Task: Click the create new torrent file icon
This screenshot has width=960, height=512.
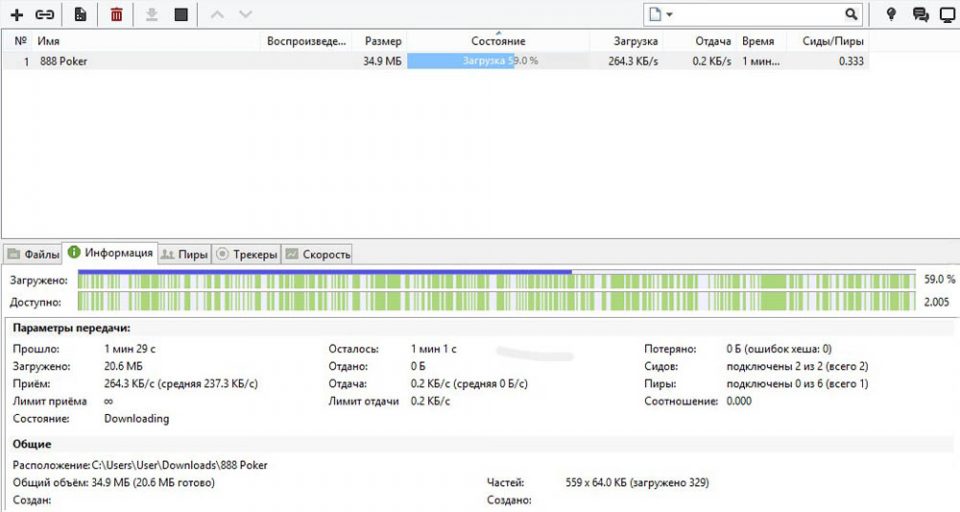Action: 80,14
